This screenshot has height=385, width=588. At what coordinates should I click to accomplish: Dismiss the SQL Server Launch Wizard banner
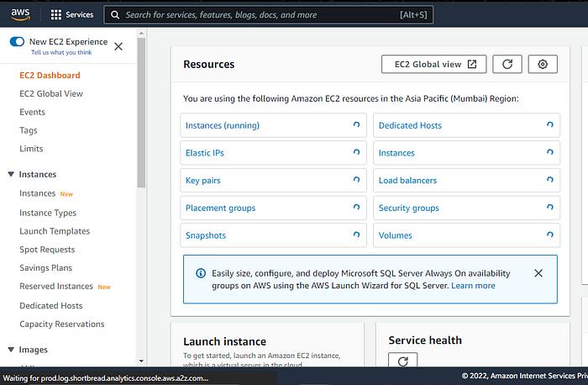[x=538, y=273]
